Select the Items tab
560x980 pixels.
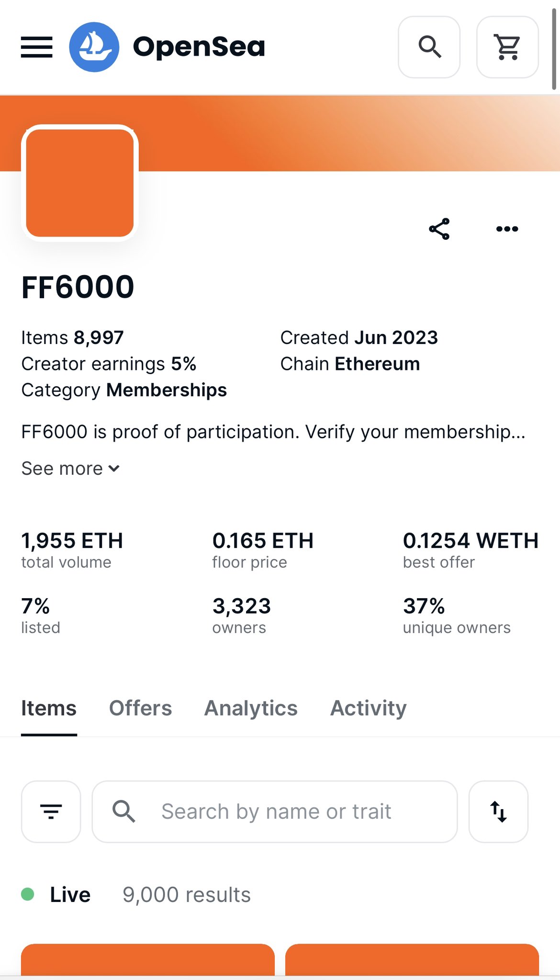point(49,708)
